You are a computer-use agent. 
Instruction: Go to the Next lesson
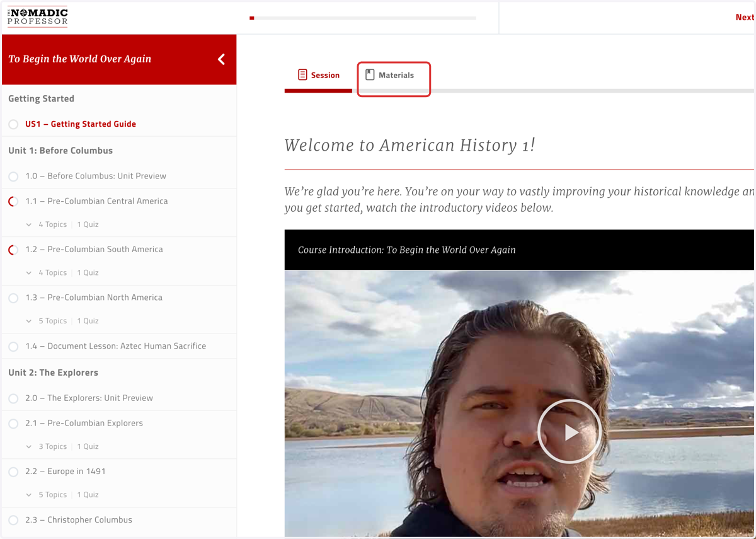(745, 17)
